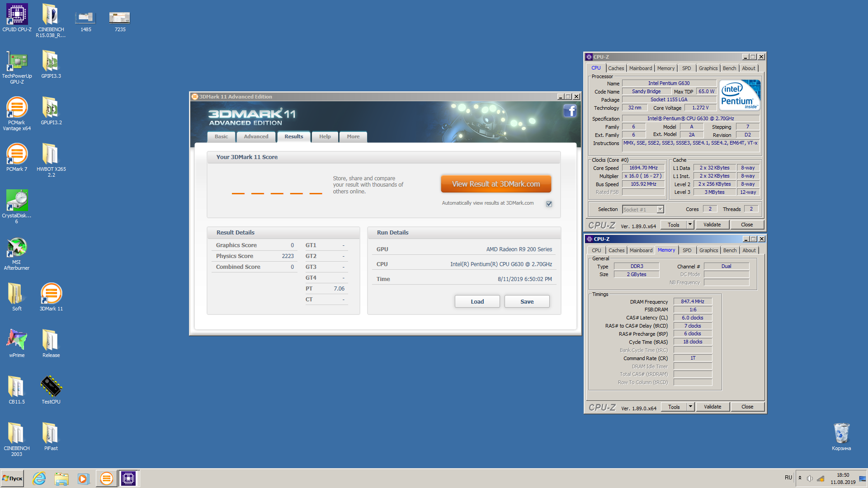868x488 pixels.
Task: Expand Tools dropdown arrow in upper CPU-Z
Action: 690,225
